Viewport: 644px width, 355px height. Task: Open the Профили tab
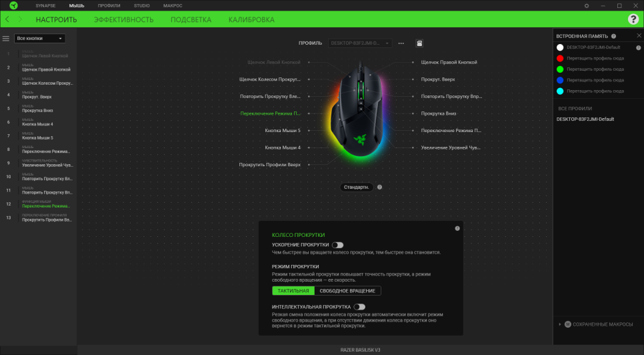[x=109, y=6]
